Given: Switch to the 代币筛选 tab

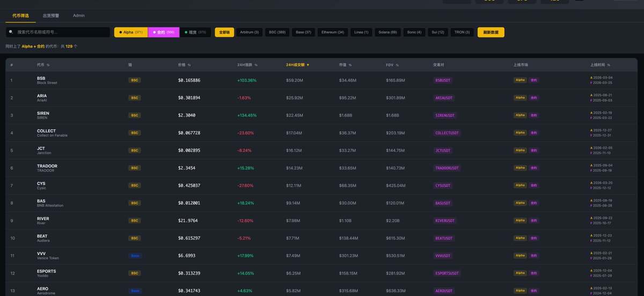Looking at the screenshot, I should point(21,16).
